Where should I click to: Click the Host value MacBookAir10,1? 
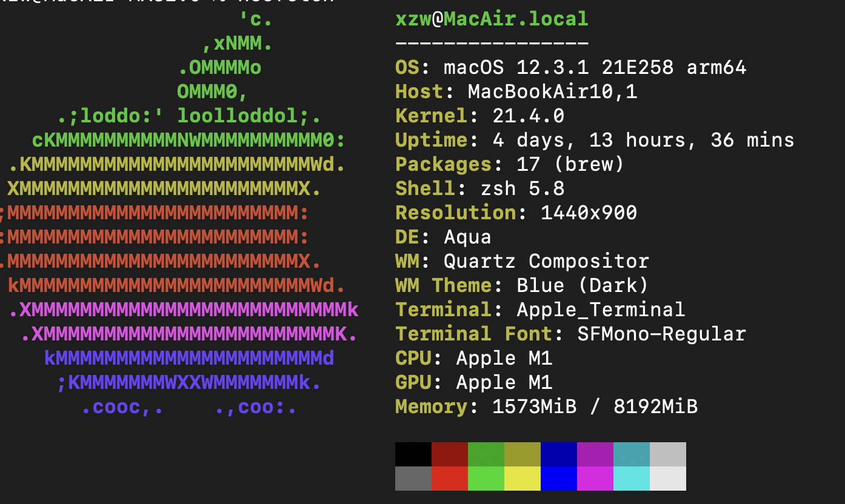tap(552, 91)
